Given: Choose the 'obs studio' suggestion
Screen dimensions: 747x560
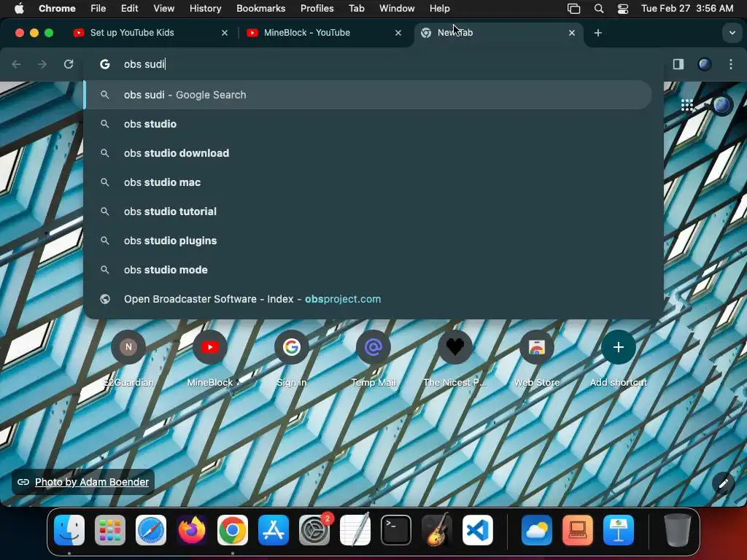Looking at the screenshot, I should (x=368, y=124).
